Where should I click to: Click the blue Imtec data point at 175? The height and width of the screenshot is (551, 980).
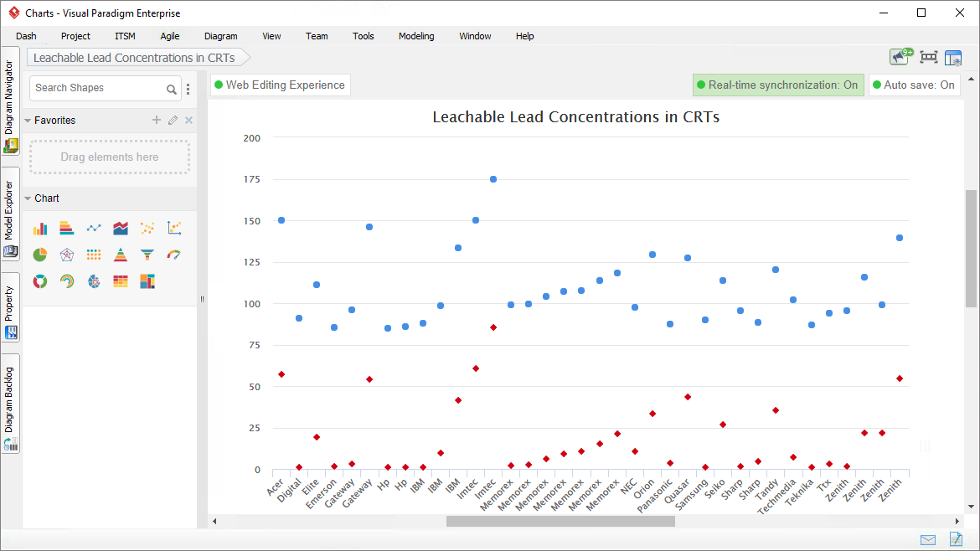tap(493, 179)
